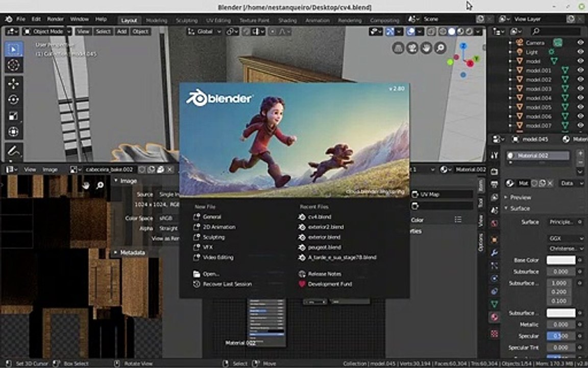Open the shading options dropdown arrow
The image size is (588, 368).
click(478, 32)
